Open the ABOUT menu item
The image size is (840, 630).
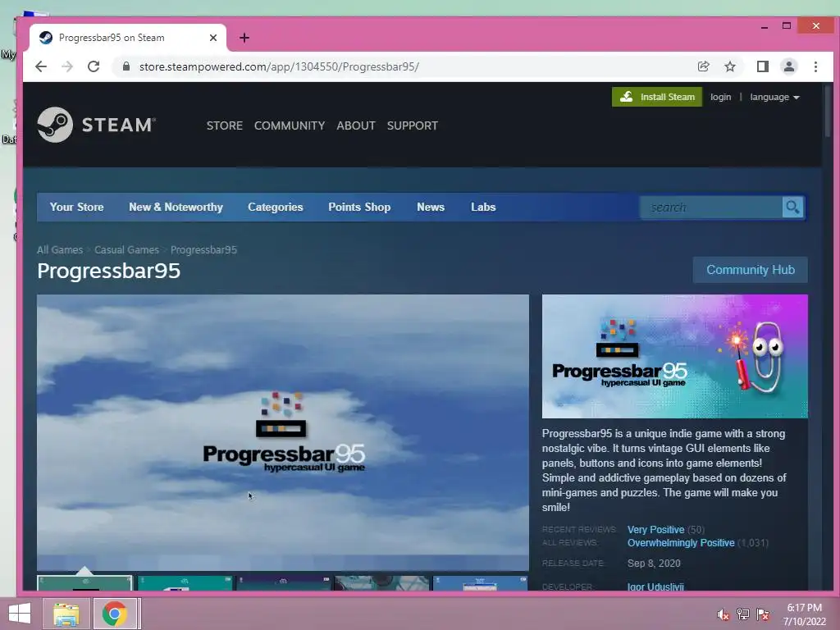coord(356,126)
